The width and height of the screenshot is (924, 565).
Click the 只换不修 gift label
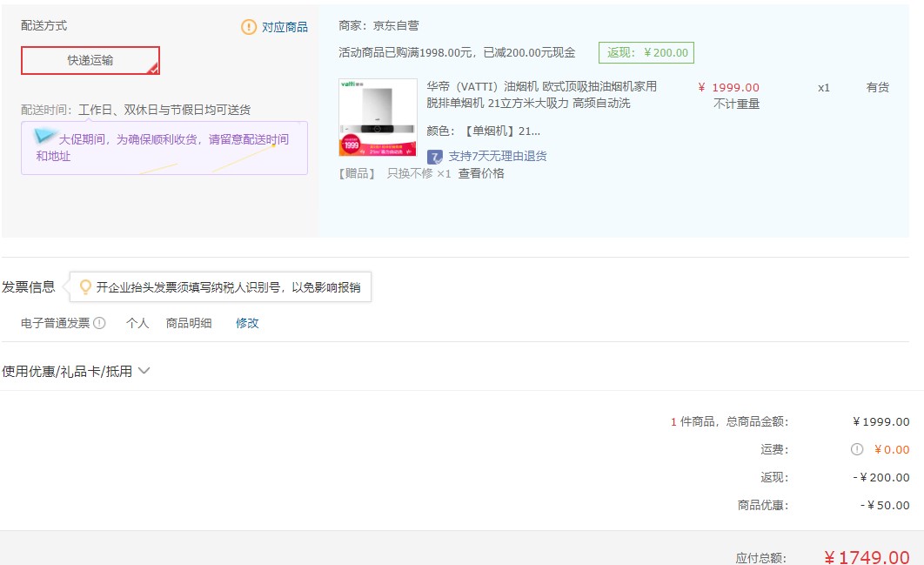tap(410, 173)
